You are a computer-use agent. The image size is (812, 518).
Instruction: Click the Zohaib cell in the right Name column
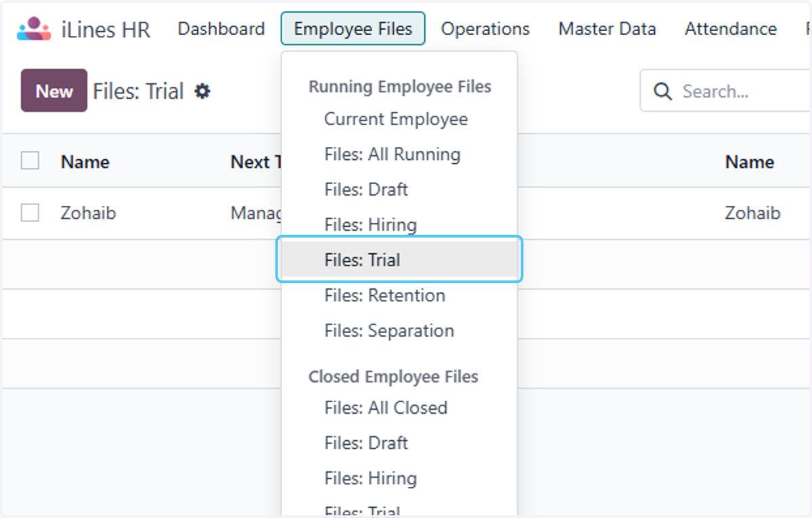coord(753,213)
